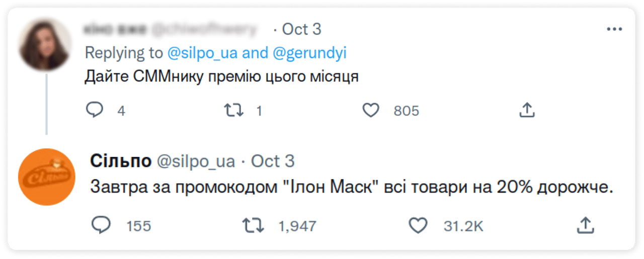The height and width of the screenshot is (259, 644).
Task: Click the @silpo_ua handle beside Сільпо name
Action: click(196, 161)
